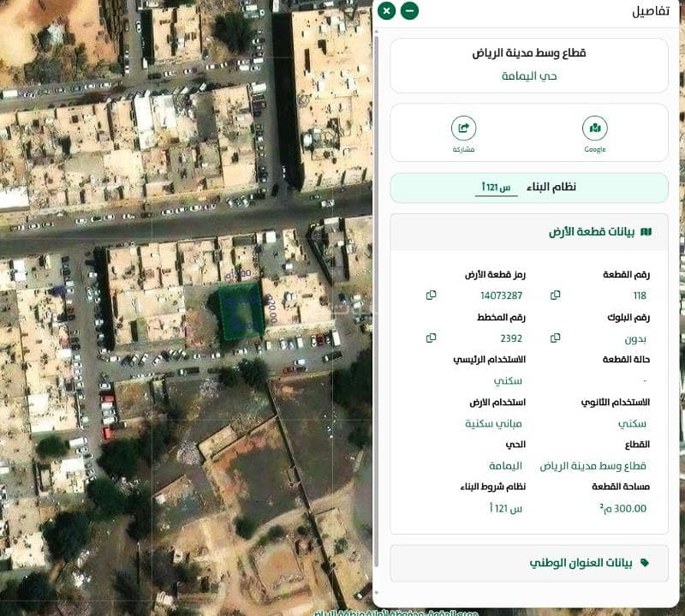The width and height of the screenshot is (685, 616).
Task: Click the مباني سكنية land use value
Action: [x=494, y=424]
